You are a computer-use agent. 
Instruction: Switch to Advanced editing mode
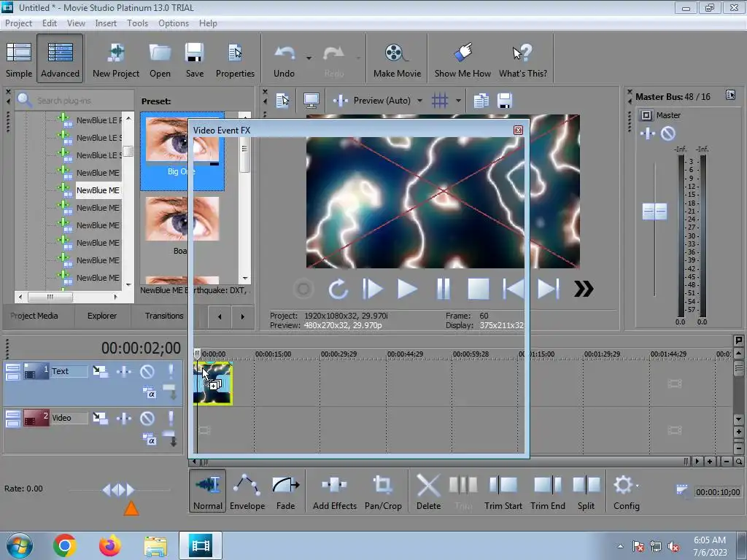(60, 60)
